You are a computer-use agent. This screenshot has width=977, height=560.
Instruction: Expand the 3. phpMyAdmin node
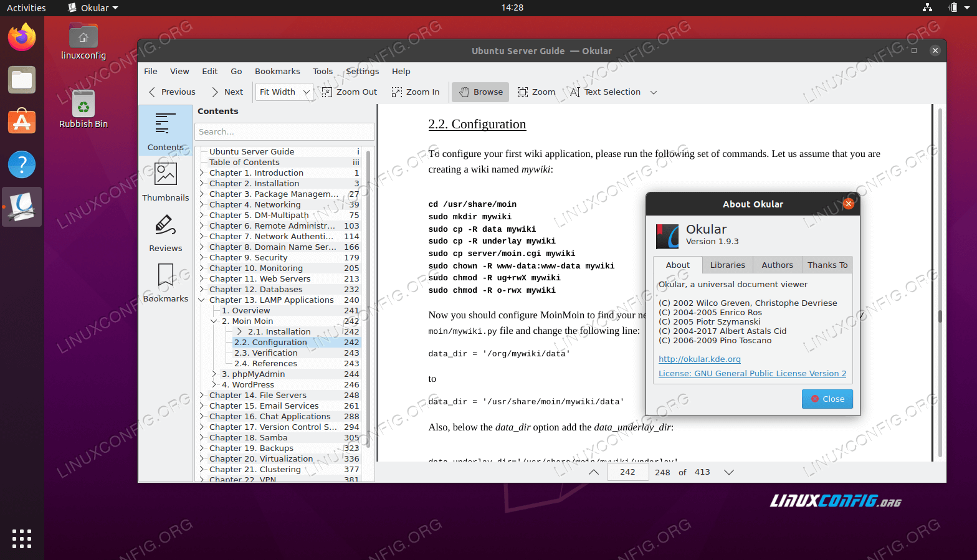tap(214, 374)
